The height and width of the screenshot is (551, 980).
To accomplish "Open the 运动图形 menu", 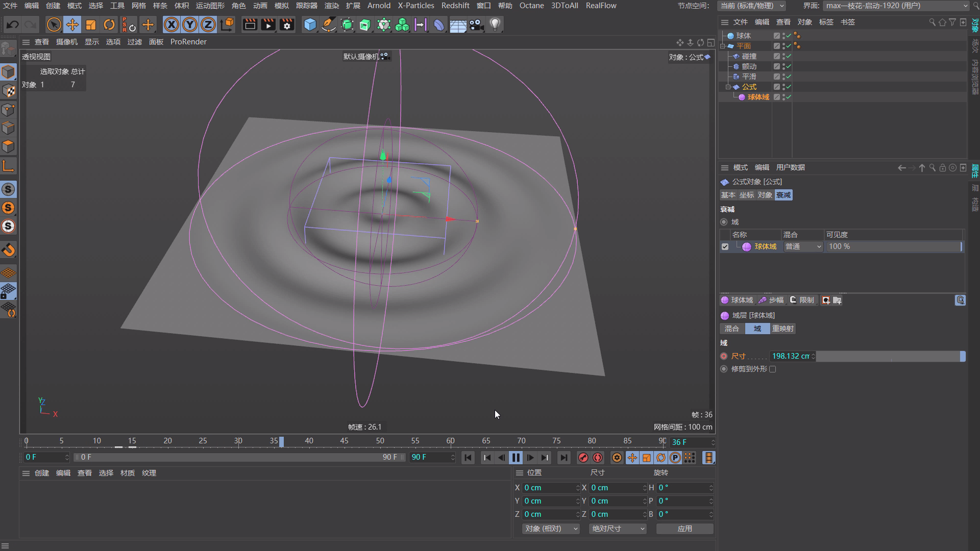I will pos(210,6).
